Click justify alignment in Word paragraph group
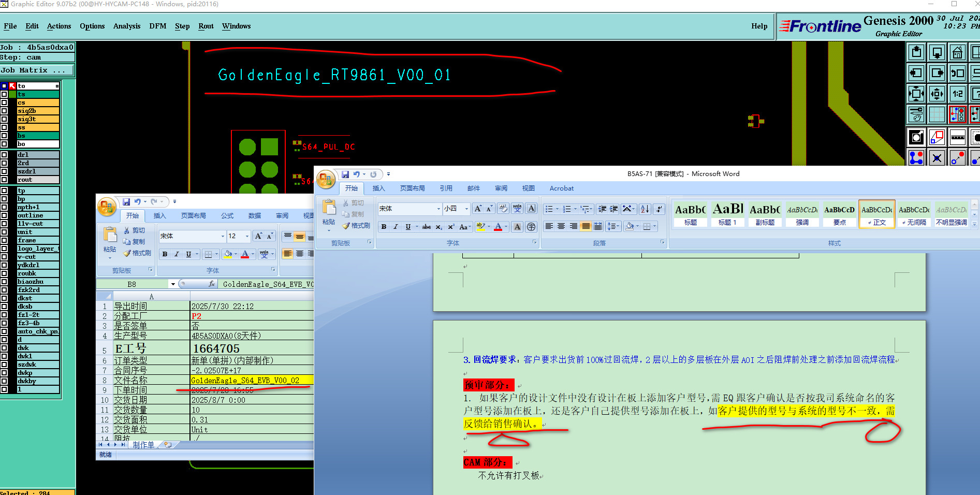The width and height of the screenshot is (980, 495). 586,226
